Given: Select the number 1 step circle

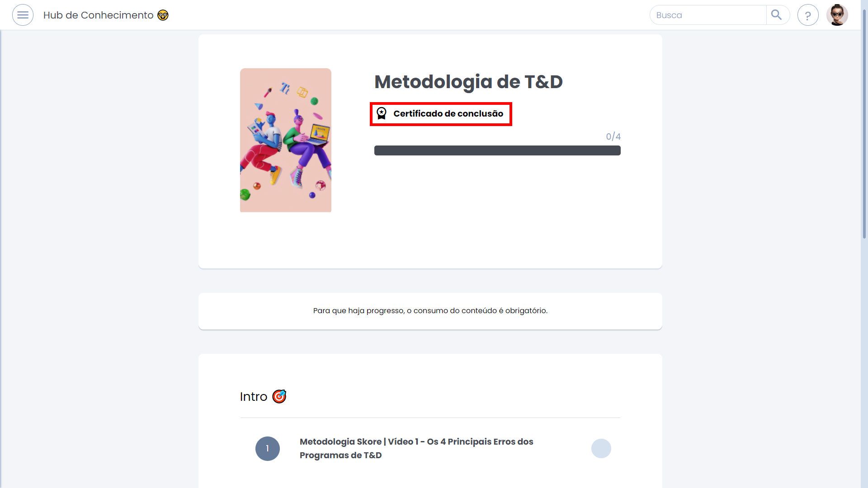Looking at the screenshot, I should tap(268, 449).
